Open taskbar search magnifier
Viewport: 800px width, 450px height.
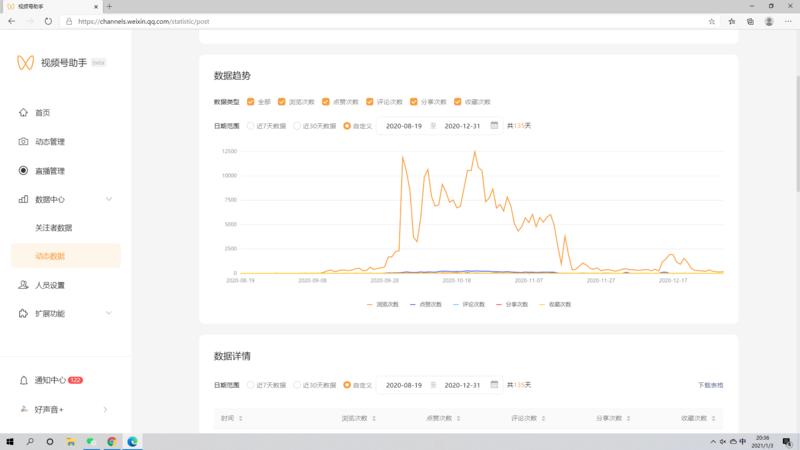click(30, 441)
